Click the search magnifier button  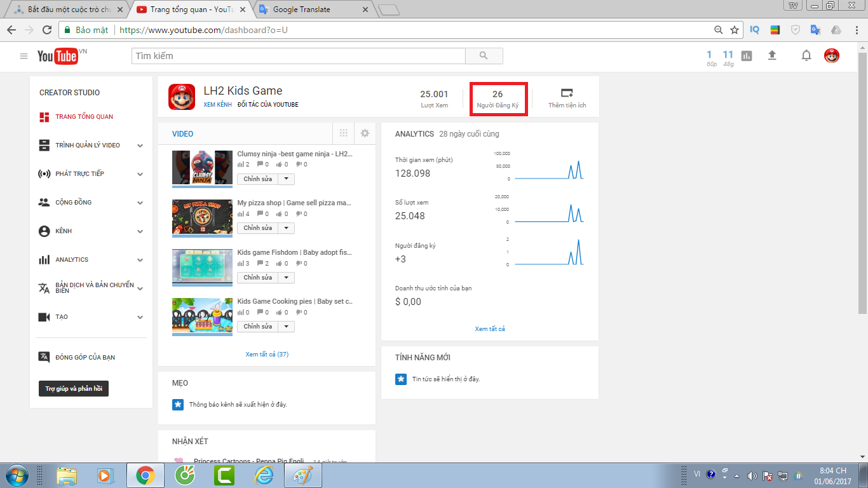point(484,56)
